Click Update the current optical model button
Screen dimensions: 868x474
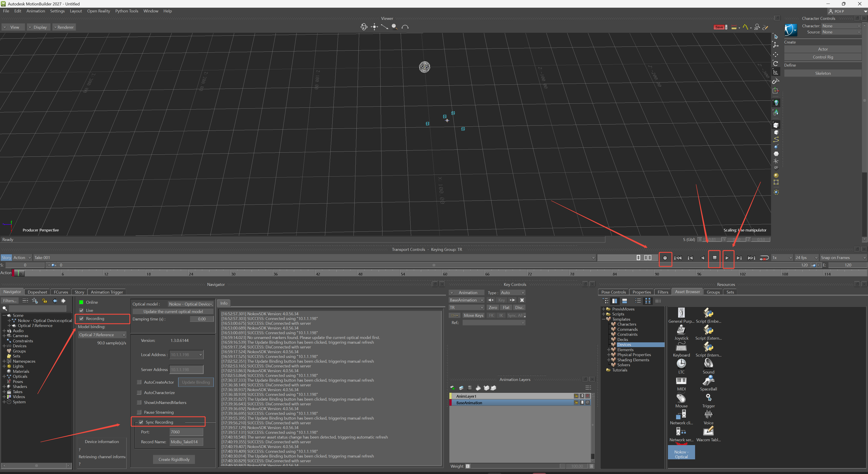point(173,311)
